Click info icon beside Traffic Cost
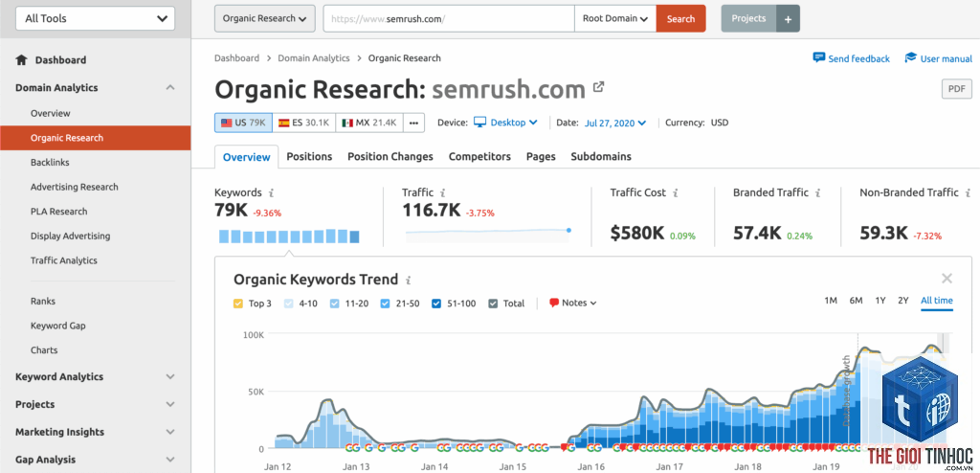The width and height of the screenshot is (980, 473). pyautogui.click(x=677, y=193)
